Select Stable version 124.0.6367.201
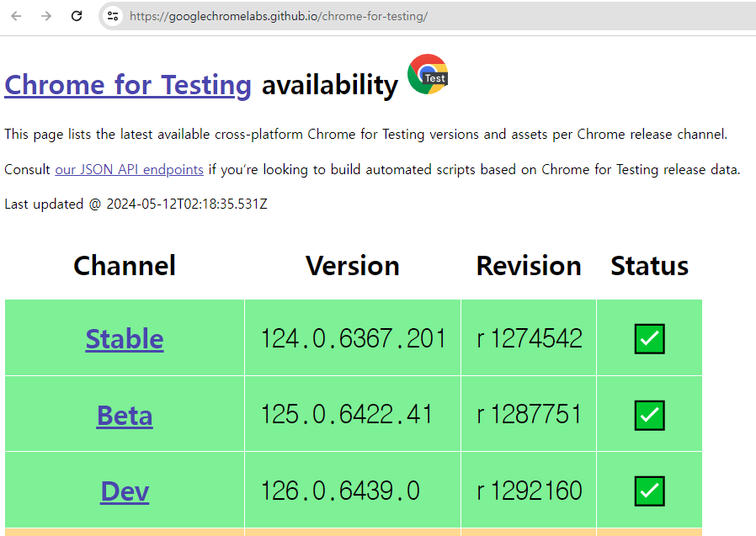Viewport: 756px width, 536px height. click(353, 338)
